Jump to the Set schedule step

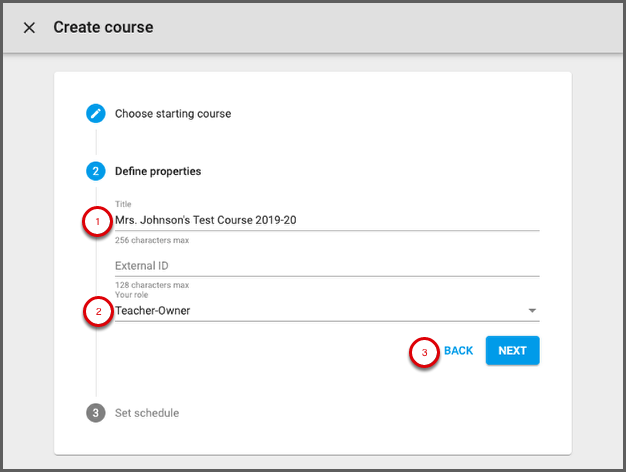[147, 412]
